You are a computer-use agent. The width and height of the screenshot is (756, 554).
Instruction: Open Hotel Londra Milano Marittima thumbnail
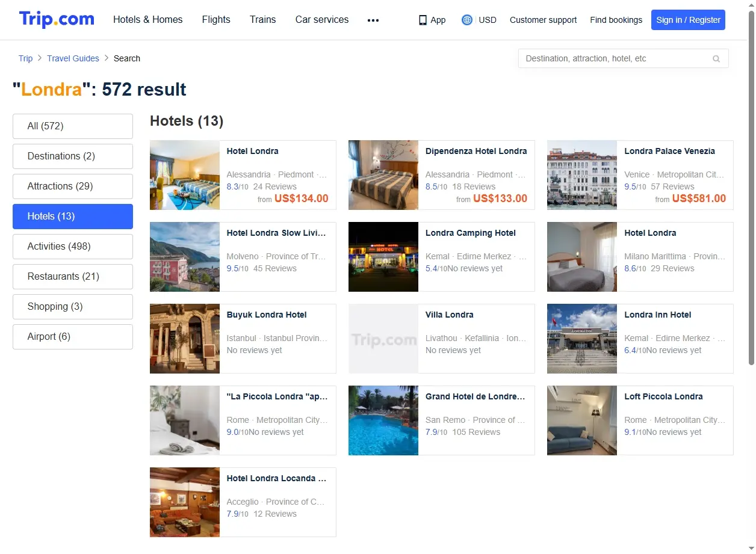(x=582, y=257)
